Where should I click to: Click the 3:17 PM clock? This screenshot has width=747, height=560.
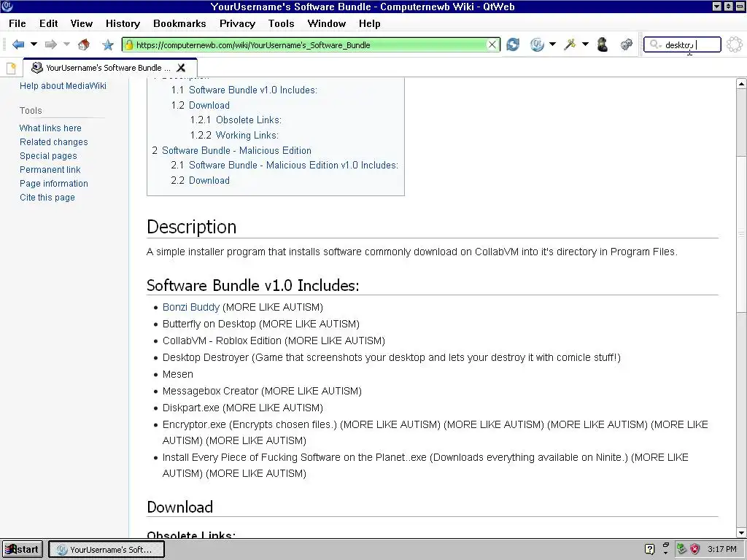coord(722,549)
